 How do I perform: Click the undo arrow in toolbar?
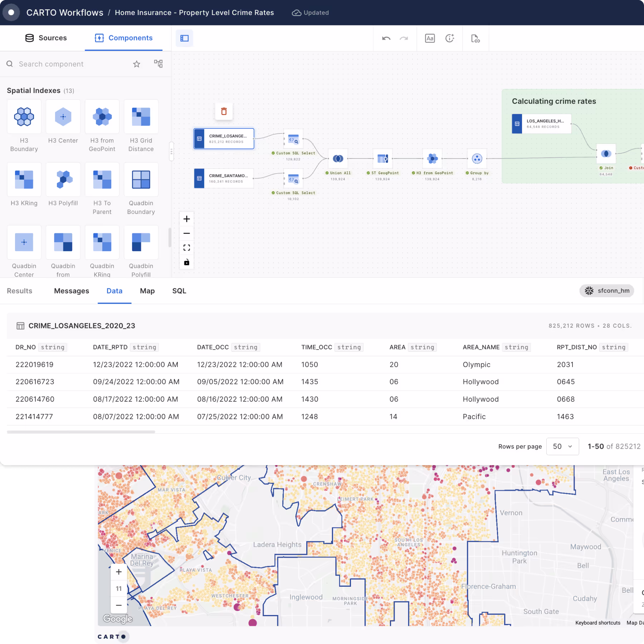coord(386,38)
